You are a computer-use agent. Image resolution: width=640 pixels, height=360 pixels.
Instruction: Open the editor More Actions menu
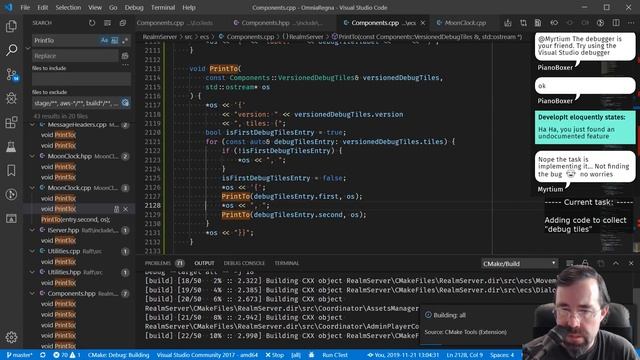(x=631, y=23)
